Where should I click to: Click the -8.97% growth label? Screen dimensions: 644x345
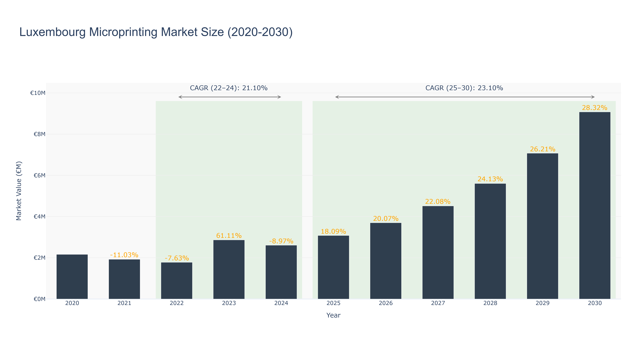coord(281,241)
